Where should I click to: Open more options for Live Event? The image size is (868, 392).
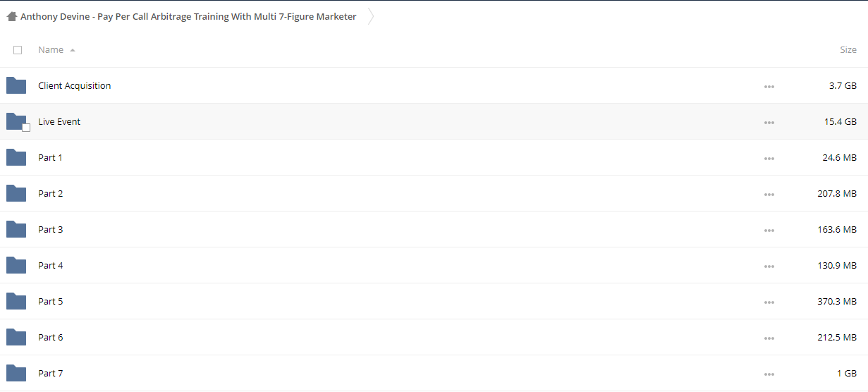pyautogui.click(x=769, y=123)
